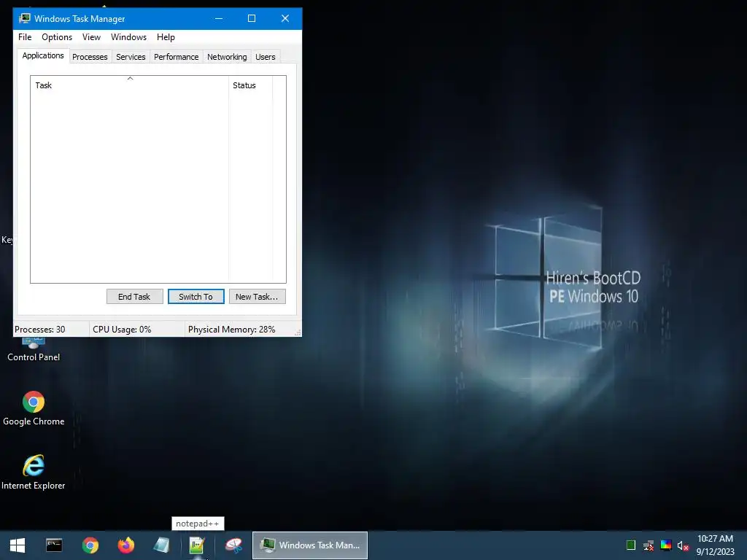Click the green square tray icon
Viewport: 747px width, 560px height.
point(631,545)
